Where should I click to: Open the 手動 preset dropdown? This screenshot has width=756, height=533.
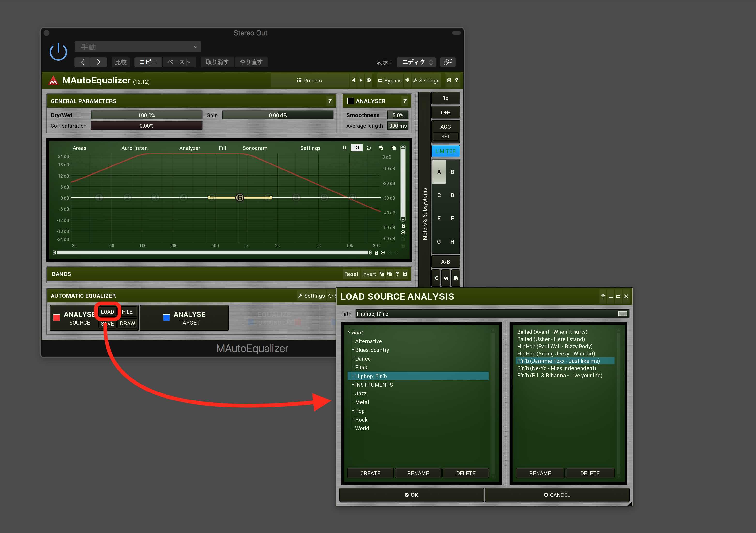click(138, 47)
